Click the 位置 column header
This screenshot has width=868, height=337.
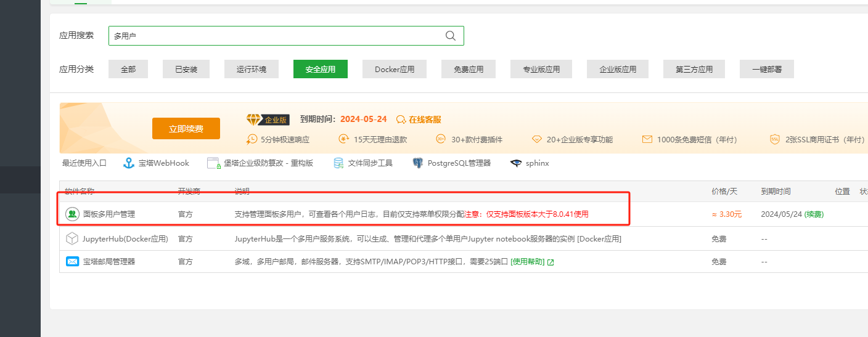pos(843,192)
